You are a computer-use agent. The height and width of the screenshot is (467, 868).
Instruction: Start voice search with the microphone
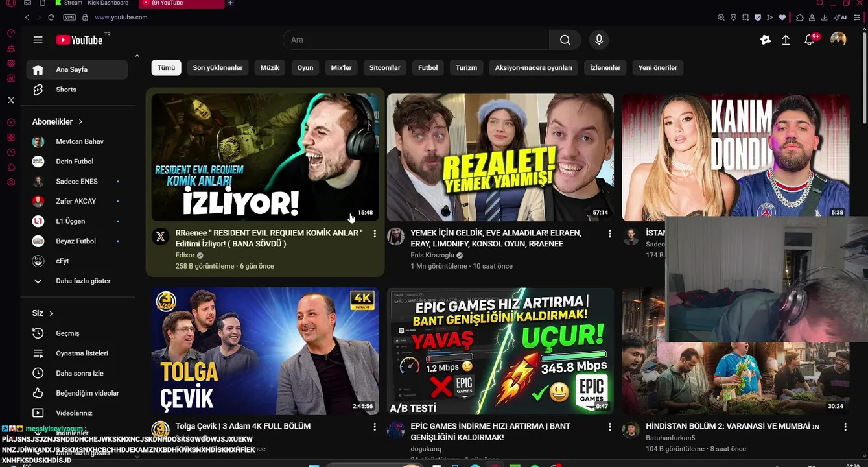pos(599,40)
